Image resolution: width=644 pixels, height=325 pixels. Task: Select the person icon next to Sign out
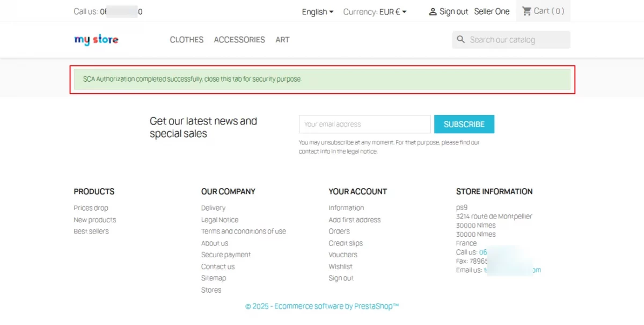click(433, 11)
